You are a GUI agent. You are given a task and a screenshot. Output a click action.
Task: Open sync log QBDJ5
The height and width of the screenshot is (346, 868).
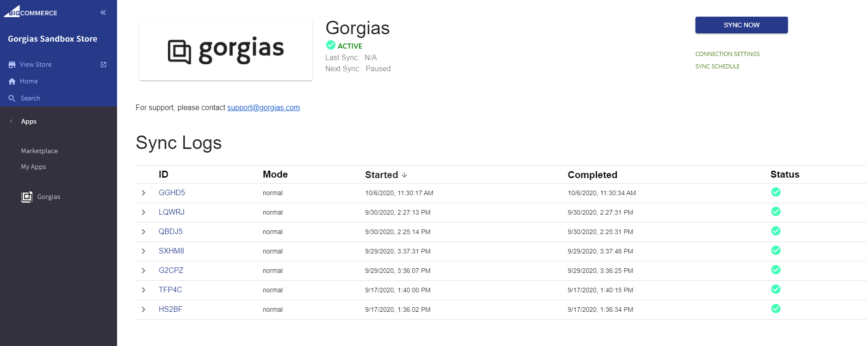pyautogui.click(x=171, y=231)
